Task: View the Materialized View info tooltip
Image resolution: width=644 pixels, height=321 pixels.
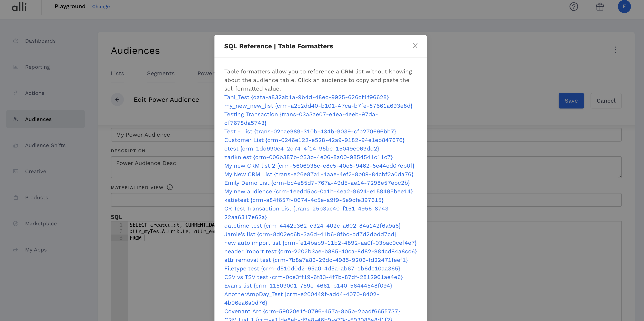Action: coord(170,187)
